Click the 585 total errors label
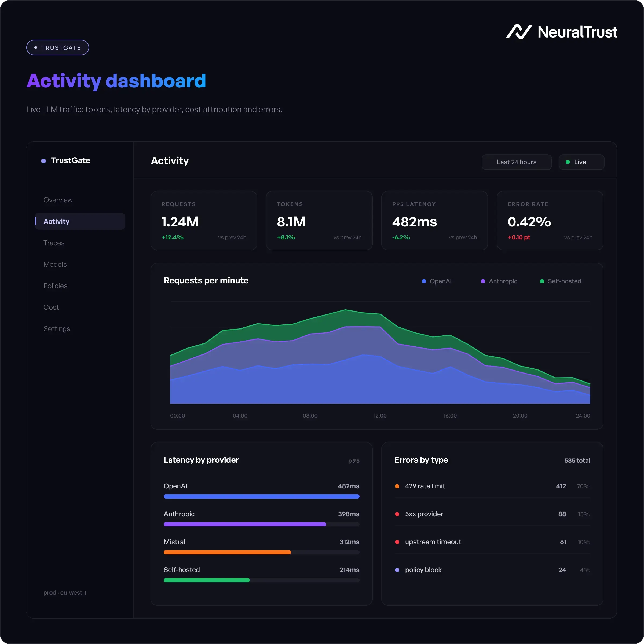 tap(577, 461)
